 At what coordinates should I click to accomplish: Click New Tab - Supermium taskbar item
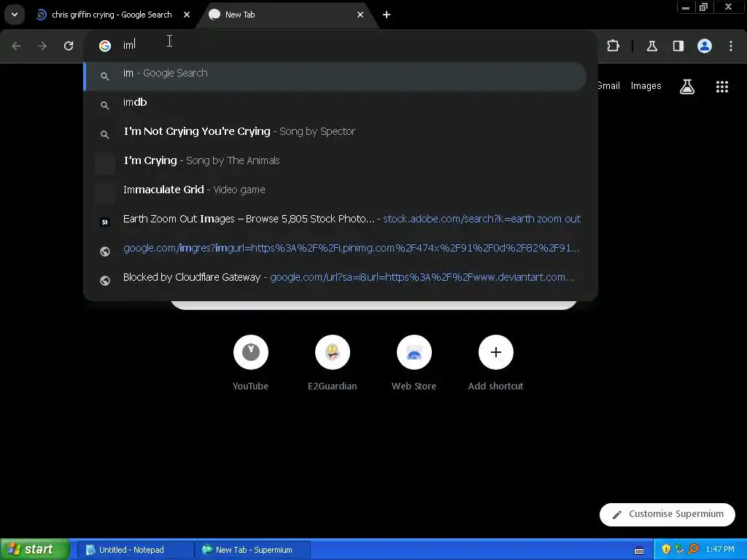tap(252, 550)
